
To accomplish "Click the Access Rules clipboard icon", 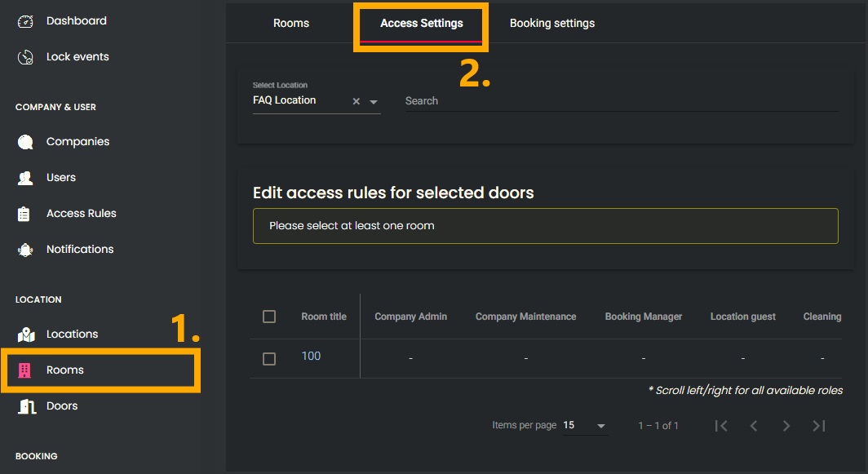I will pos(24,214).
